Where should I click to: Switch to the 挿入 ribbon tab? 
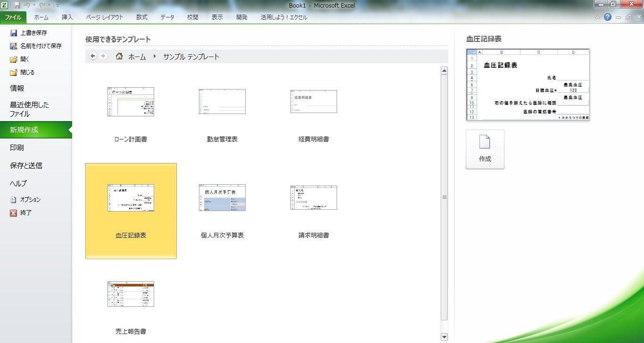pos(67,17)
